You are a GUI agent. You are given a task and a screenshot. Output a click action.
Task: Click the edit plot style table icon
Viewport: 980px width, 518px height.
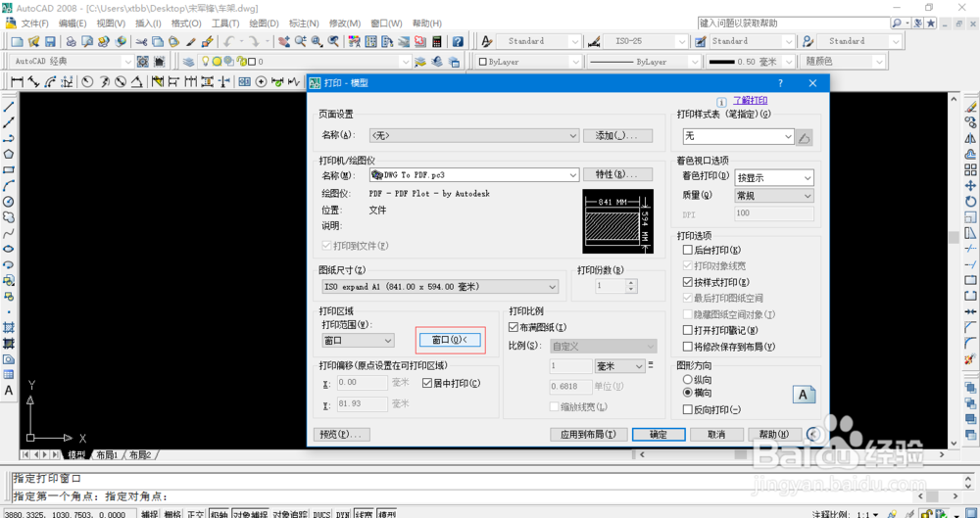[805, 137]
